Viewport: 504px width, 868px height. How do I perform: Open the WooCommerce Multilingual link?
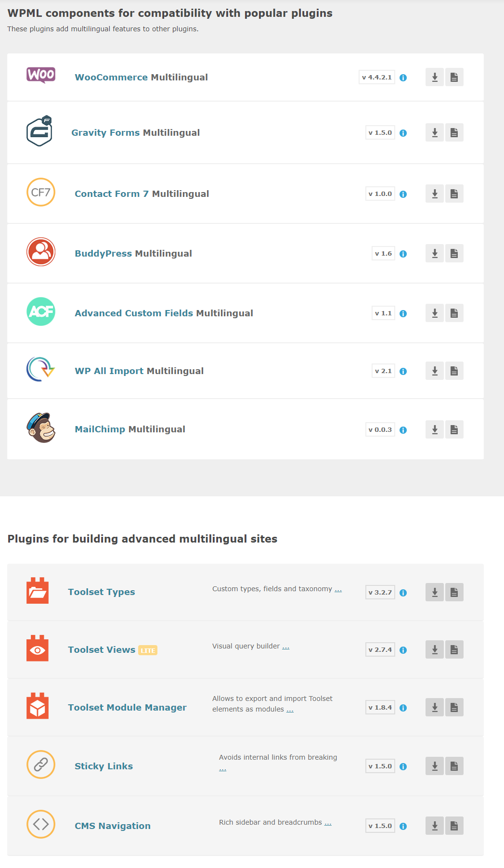pyautogui.click(x=141, y=77)
